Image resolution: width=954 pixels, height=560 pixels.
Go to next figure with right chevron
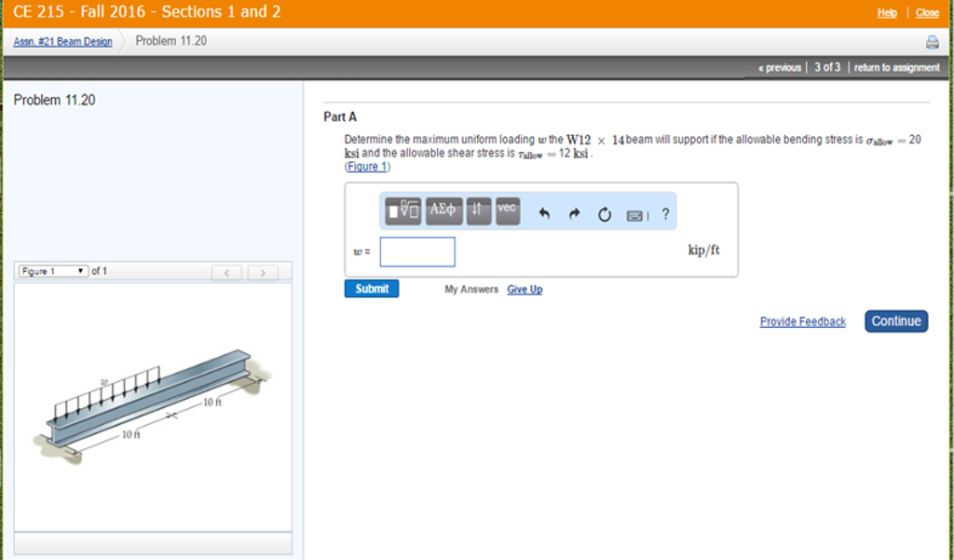265,272
